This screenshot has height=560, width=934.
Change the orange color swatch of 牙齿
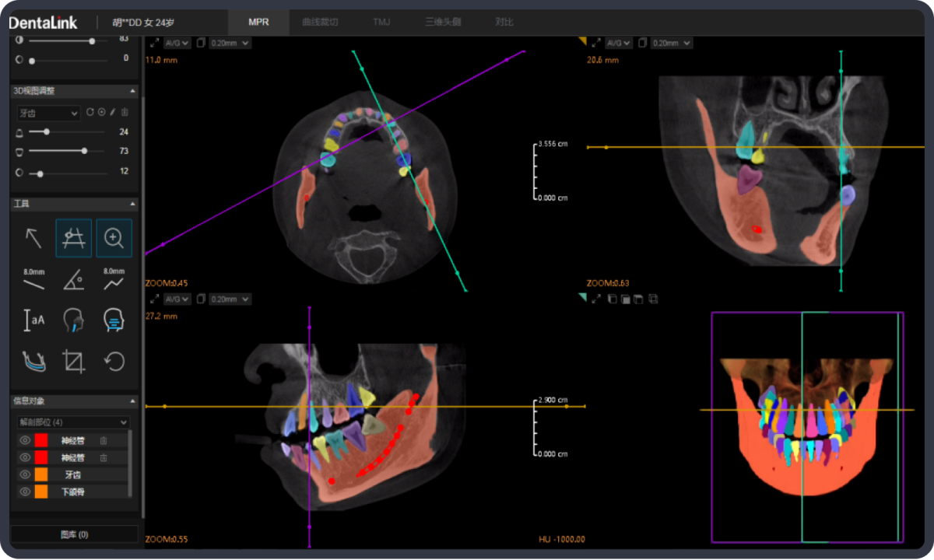(41, 474)
